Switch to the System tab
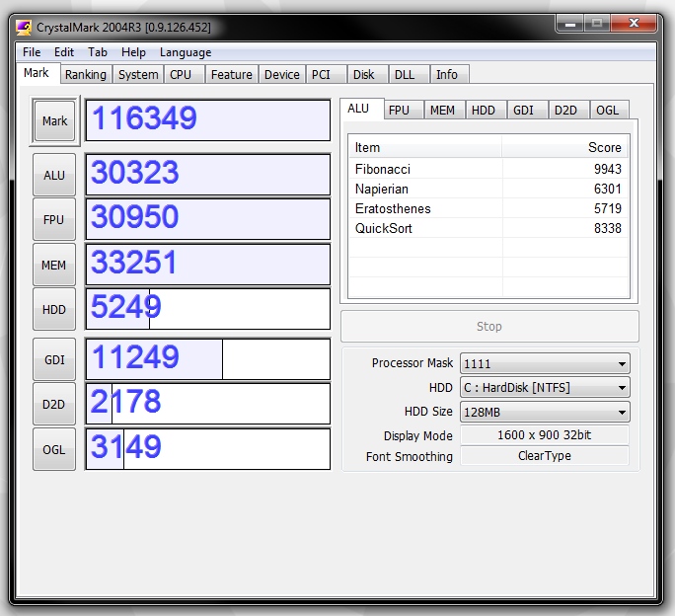The height and width of the screenshot is (616, 675). point(138,74)
